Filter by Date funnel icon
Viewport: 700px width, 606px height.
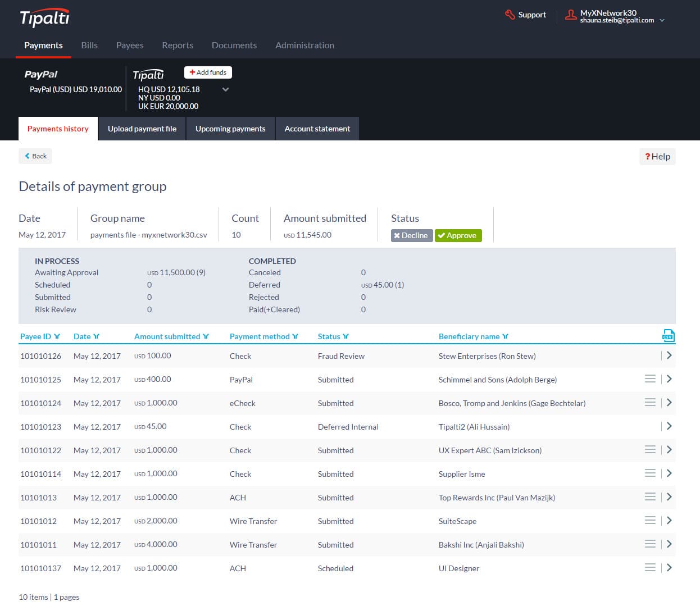(96, 336)
